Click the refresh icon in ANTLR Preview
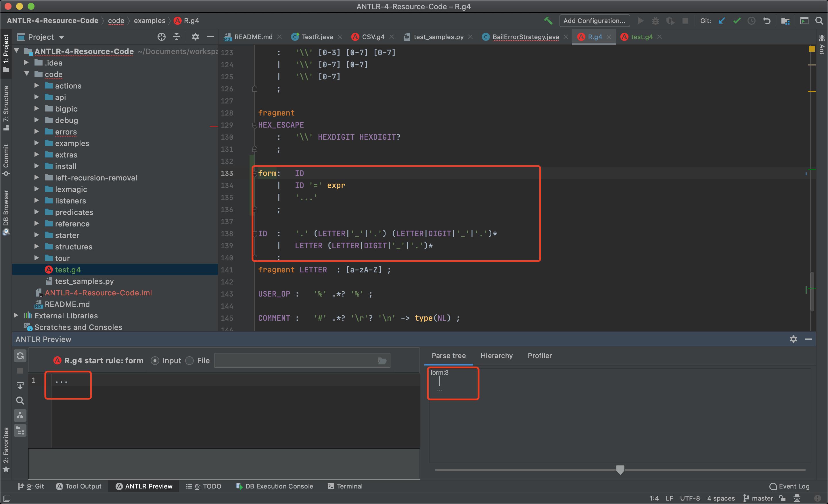The image size is (828, 504). [x=20, y=355]
